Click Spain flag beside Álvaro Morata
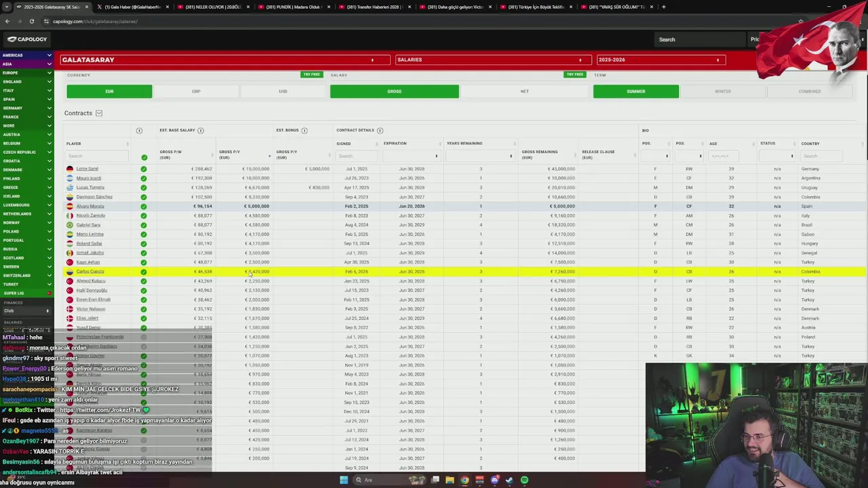The width and height of the screenshot is (868, 488). click(70, 206)
